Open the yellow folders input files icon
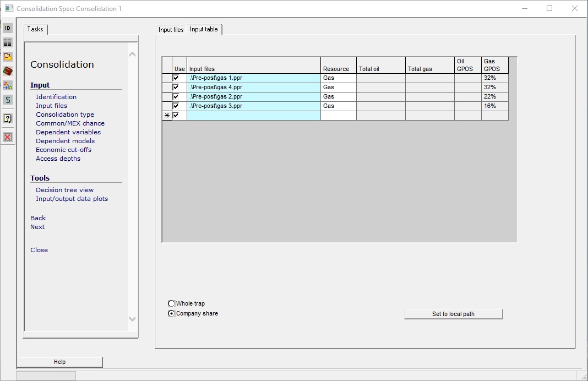 coord(8,57)
